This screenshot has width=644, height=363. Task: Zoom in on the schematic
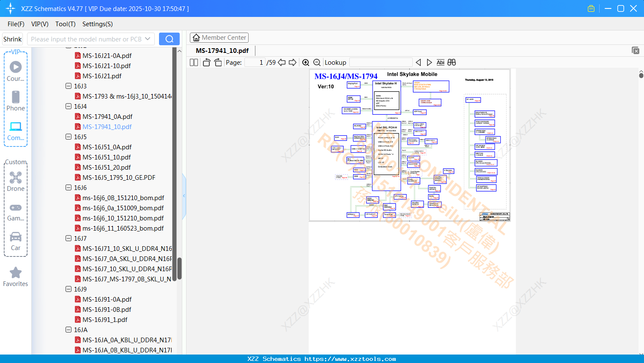click(306, 63)
